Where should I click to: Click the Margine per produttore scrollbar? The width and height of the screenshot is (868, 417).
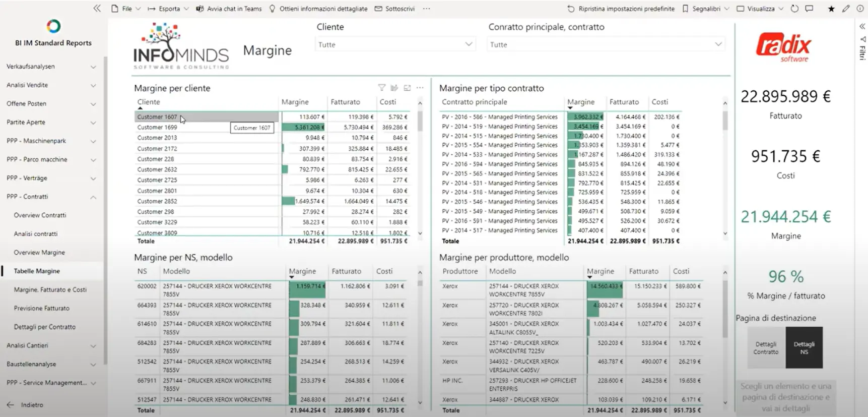725,309
